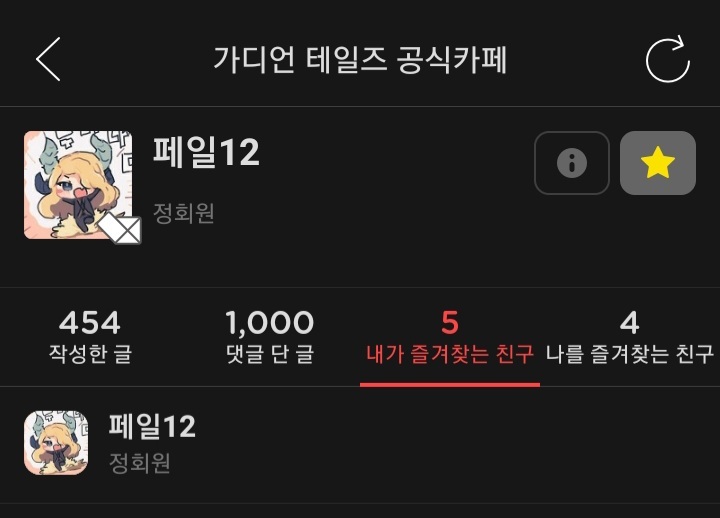Open member info via the info icon
The width and height of the screenshot is (720, 518).
tap(572, 163)
